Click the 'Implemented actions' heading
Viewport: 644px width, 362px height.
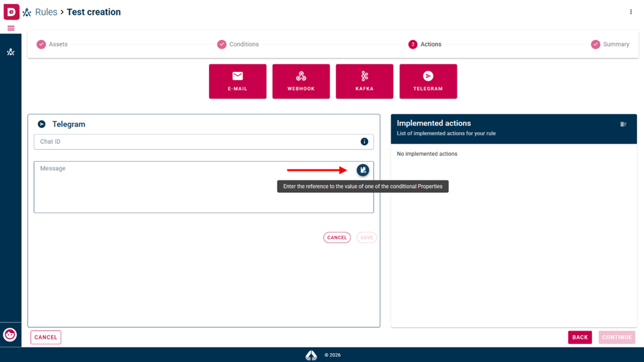434,123
